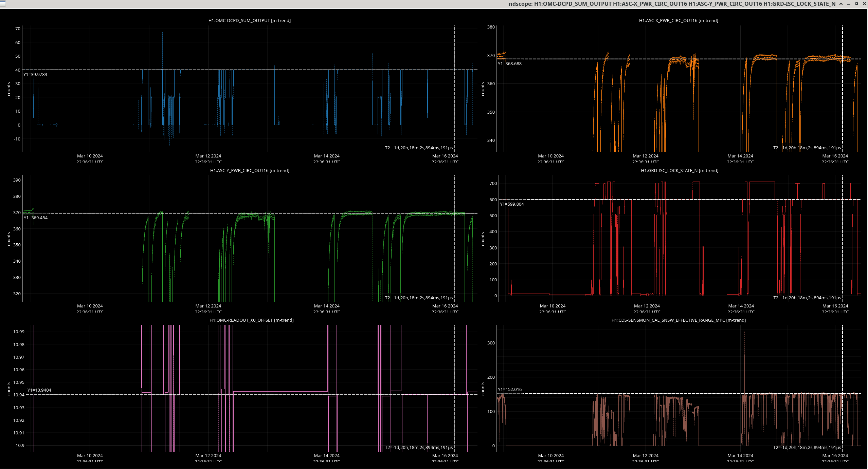The height and width of the screenshot is (469, 868).
Task: Click the Y1=368.688 cursor label
Action: [509, 64]
